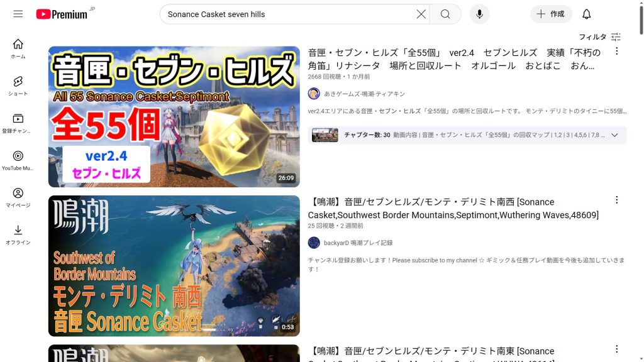Open the フィルタ filter options
This screenshot has height=362, width=644.
pos(599,37)
